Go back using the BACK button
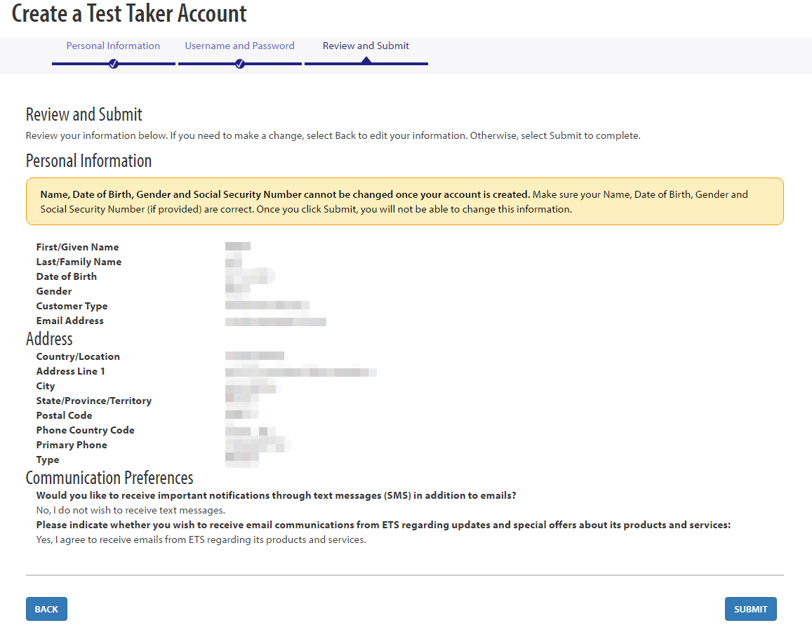812x644 pixels. tap(46, 609)
